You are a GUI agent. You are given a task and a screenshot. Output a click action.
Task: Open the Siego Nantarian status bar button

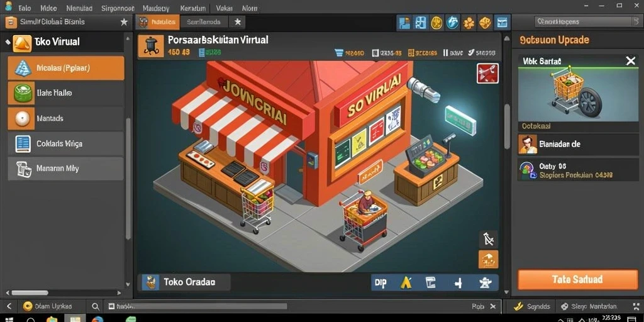point(589,306)
